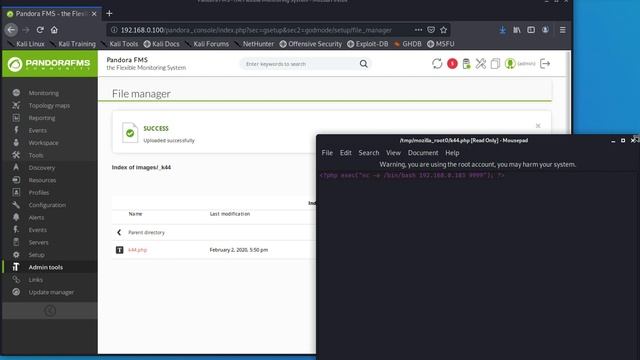Open Firefox downloads arrow

pyautogui.click(x=502, y=30)
